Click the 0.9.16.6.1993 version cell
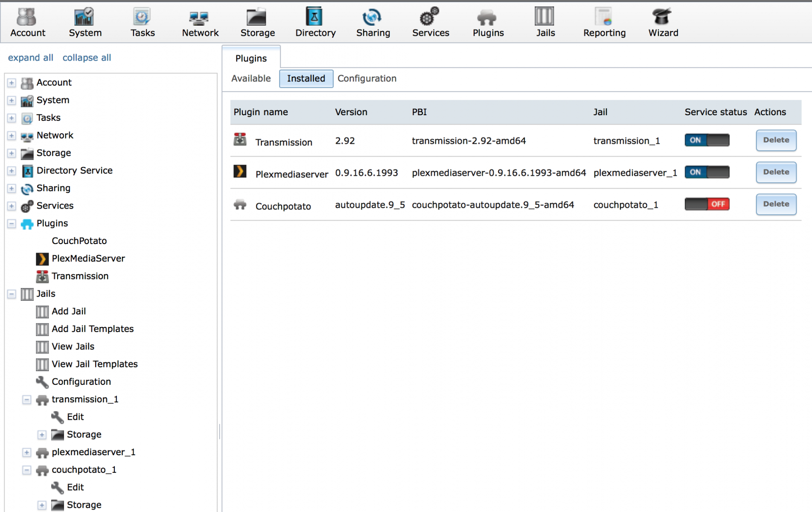The height and width of the screenshot is (512, 812). pos(366,173)
